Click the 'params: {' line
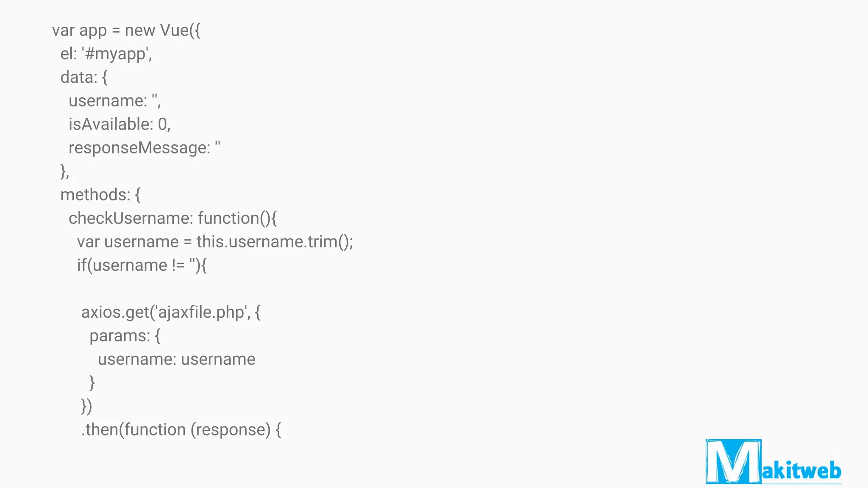This screenshot has height=488, width=868. click(x=125, y=336)
